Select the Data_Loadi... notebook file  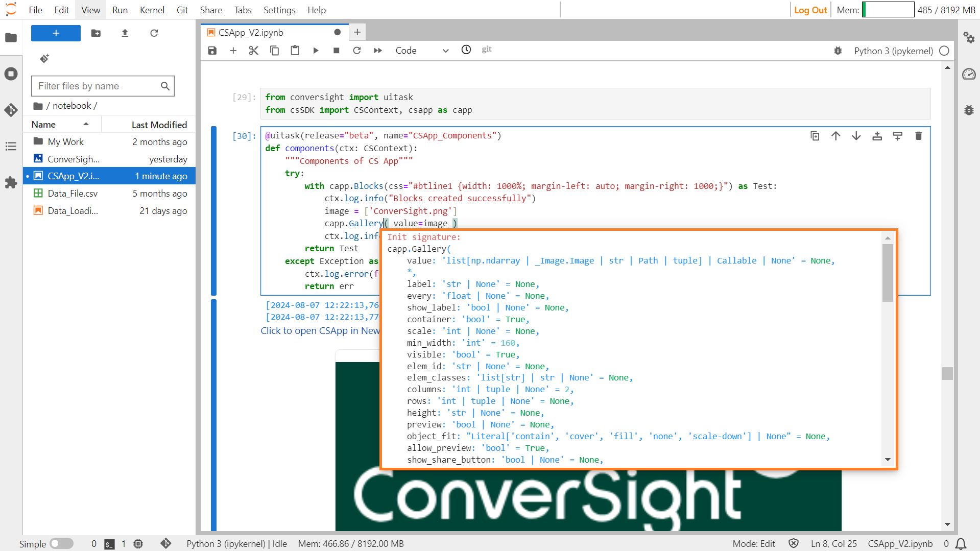point(110,211)
